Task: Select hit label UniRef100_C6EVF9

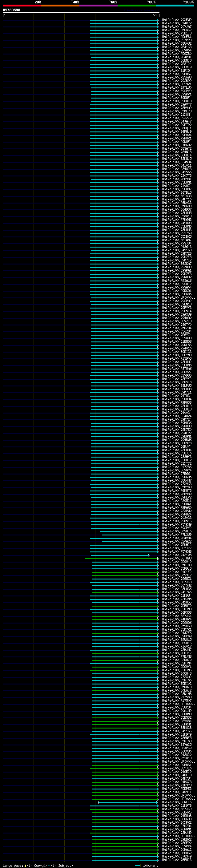Action: tap(177, 67)
